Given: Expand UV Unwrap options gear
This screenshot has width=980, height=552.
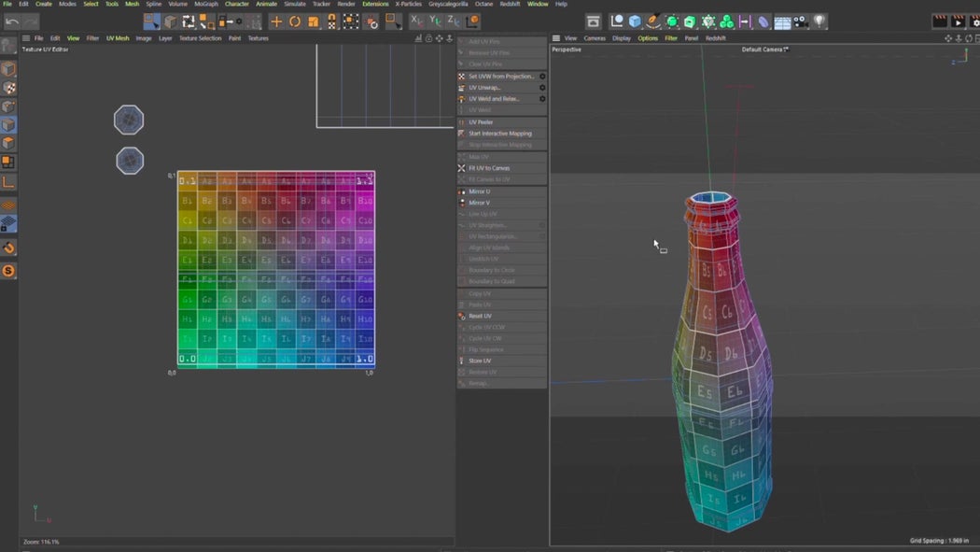Looking at the screenshot, I should point(542,87).
